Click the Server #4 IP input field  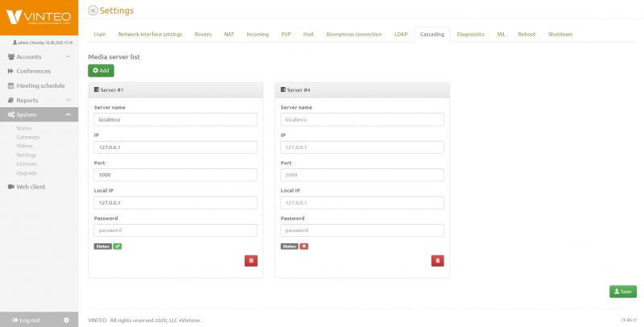(x=361, y=147)
